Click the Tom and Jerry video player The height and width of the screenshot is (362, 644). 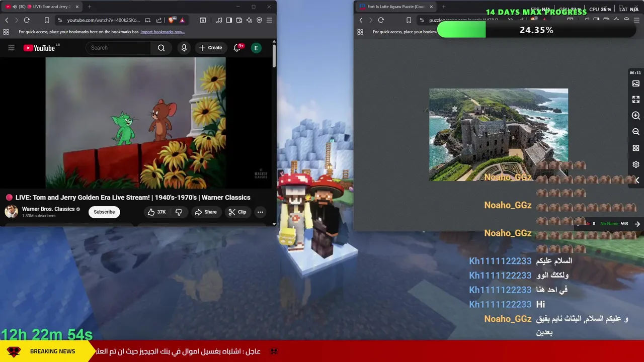tap(135, 123)
